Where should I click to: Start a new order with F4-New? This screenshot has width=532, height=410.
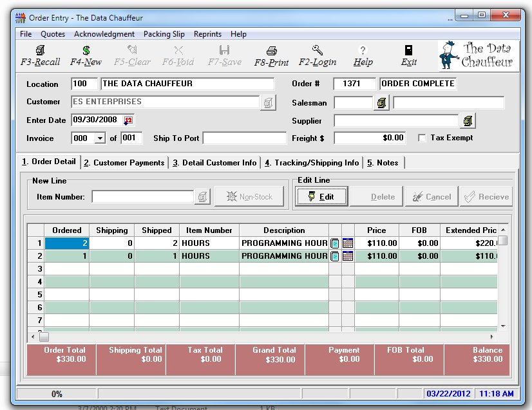tap(86, 50)
